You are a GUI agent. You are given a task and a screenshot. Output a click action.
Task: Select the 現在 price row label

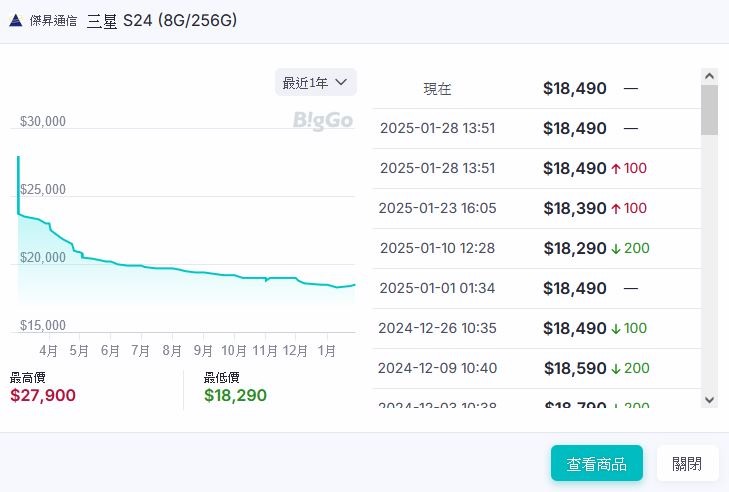tap(437, 89)
